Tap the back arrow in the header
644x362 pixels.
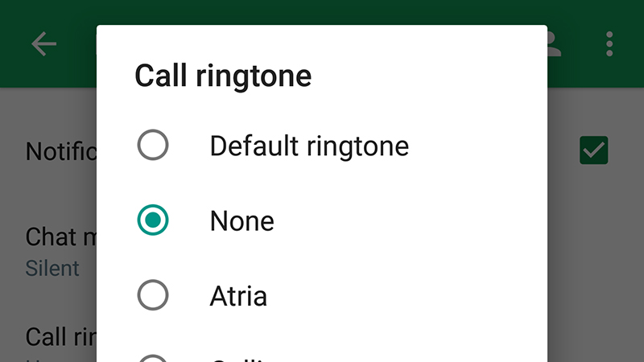pos(44,44)
